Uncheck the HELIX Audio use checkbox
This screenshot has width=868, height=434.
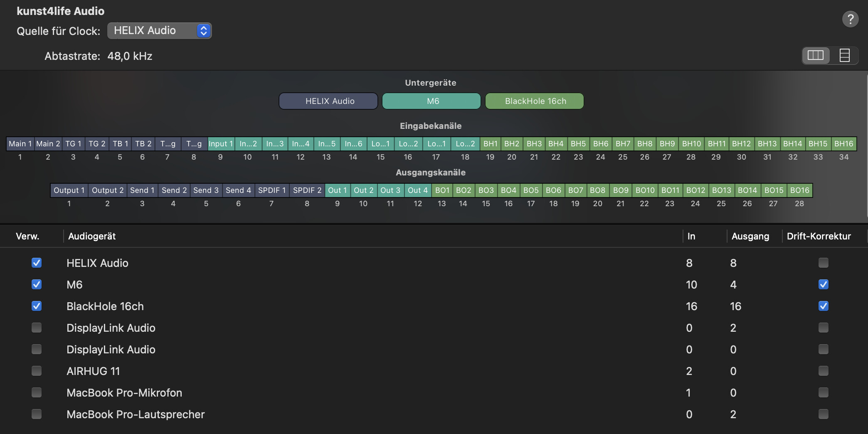(37, 263)
